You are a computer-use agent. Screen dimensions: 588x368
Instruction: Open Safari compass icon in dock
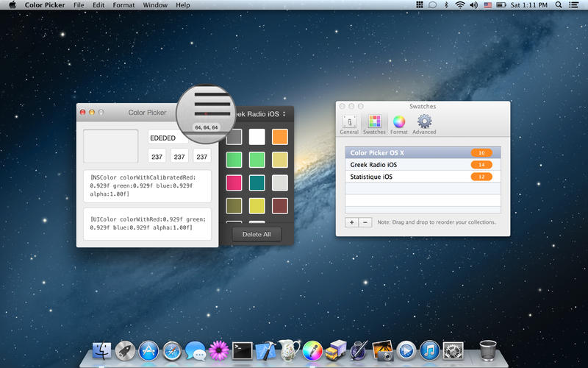pyautogui.click(x=172, y=351)
